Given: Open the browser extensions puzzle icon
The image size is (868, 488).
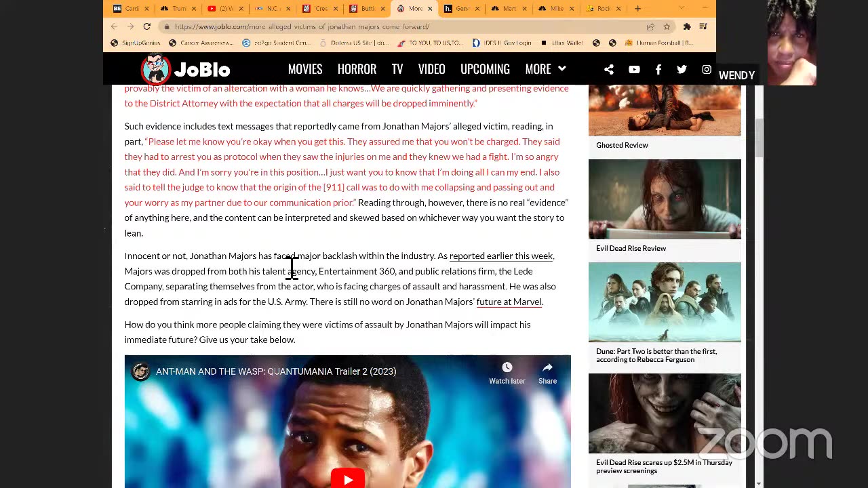Looking at the screenshot, I should pos(687,26).
